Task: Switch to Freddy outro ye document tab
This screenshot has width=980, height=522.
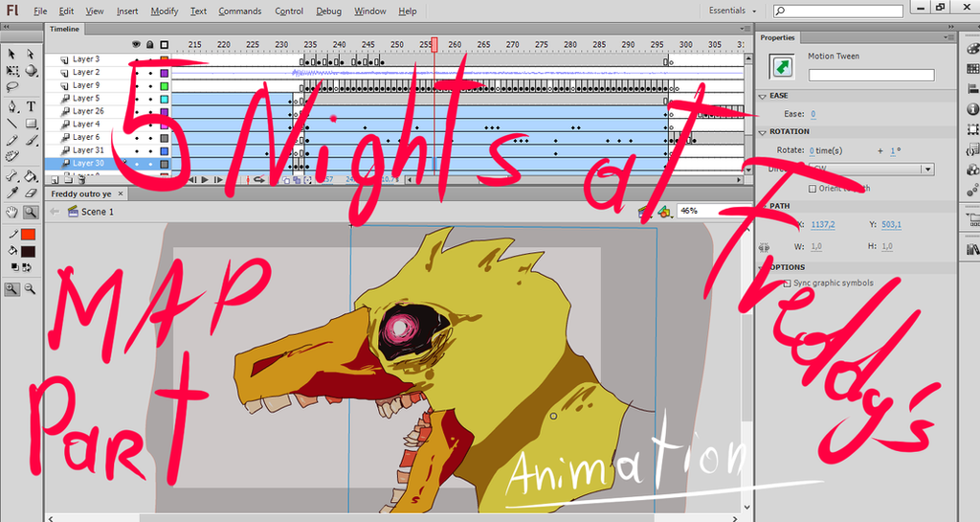Action: 81,193
